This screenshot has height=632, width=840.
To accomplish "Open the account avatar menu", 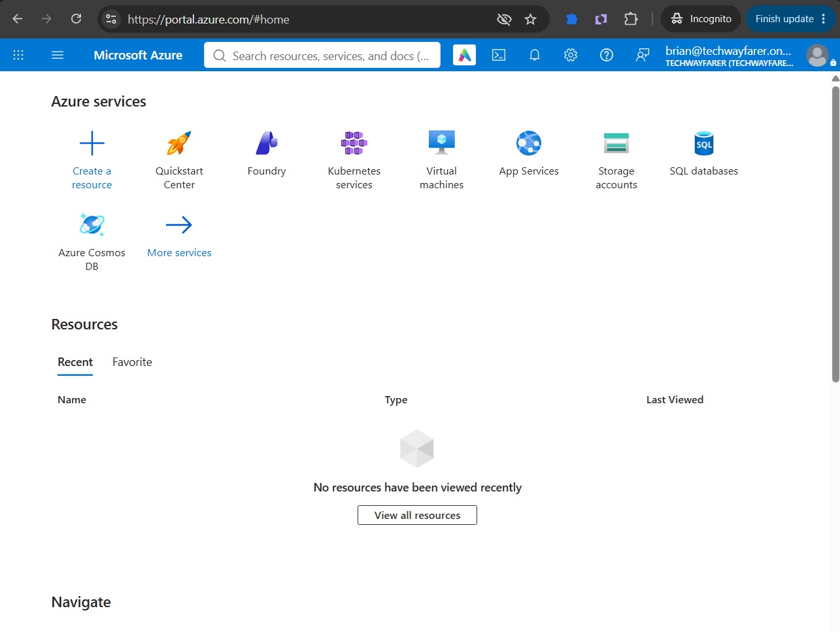I will coord(817,56).
